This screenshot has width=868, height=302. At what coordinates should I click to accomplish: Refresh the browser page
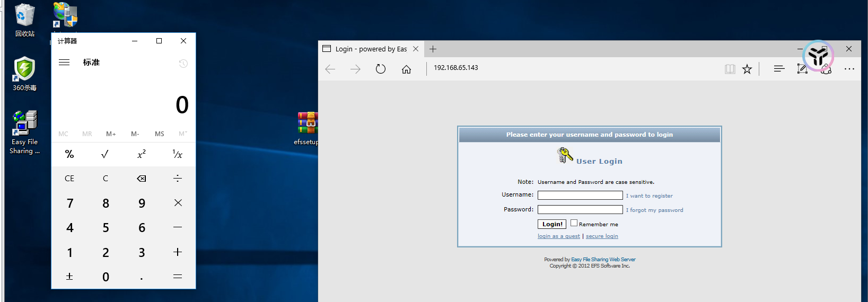pyautogui.click(x=381, y=69)
